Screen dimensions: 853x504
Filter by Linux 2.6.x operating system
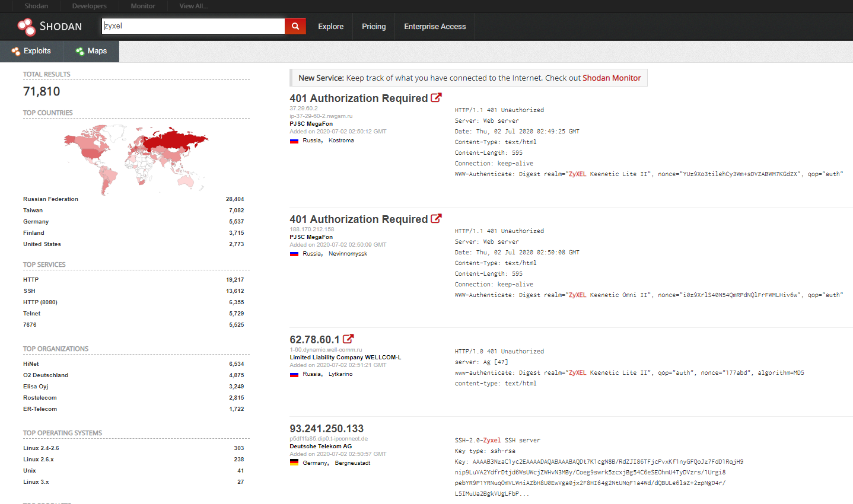(39, 460)
